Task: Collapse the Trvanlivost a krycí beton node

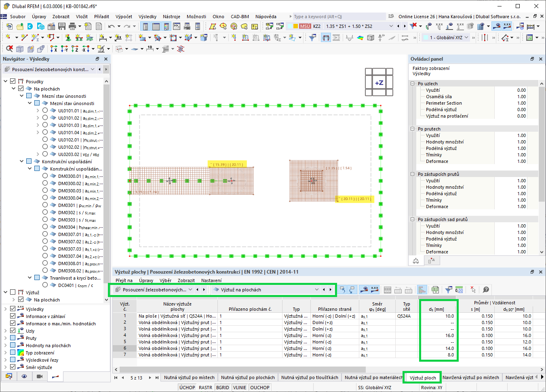Action: point(30,278)
